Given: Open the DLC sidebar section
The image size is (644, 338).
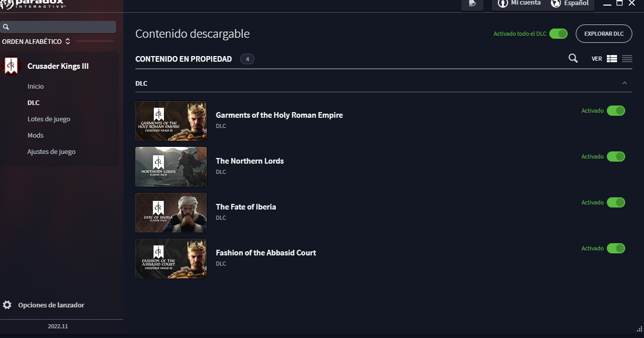Looking at the screenshot, I should (x=34, y=103).
